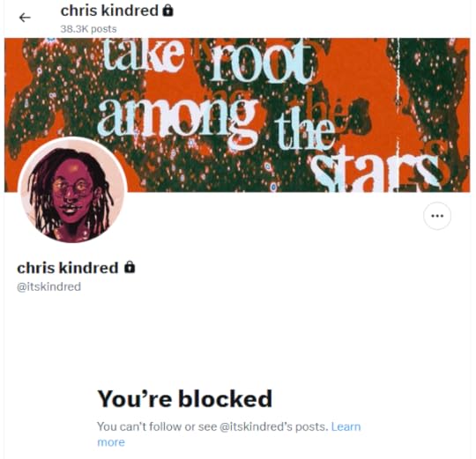This screenshot has height=459, width=476.
Task: Click the word 'the' in the banner
Action: tap(304, 132)
